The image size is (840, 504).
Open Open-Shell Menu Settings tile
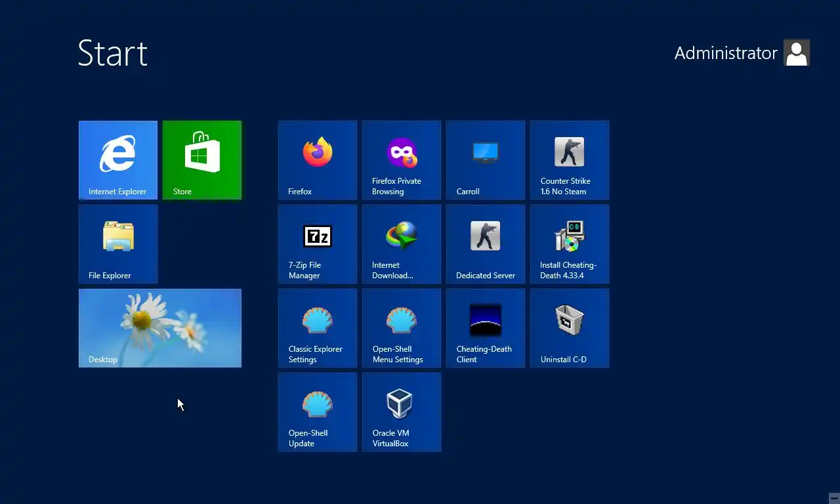point(402,328)
